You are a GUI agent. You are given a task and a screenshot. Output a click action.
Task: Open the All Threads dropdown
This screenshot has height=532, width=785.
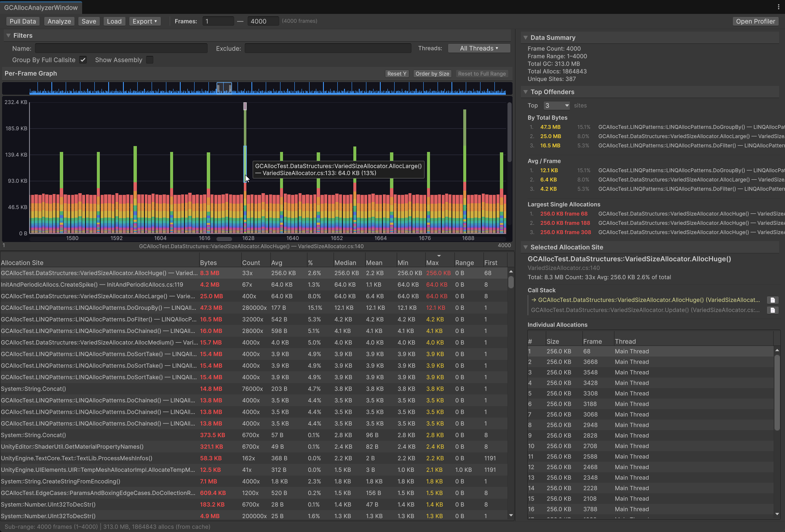(479, 48)
